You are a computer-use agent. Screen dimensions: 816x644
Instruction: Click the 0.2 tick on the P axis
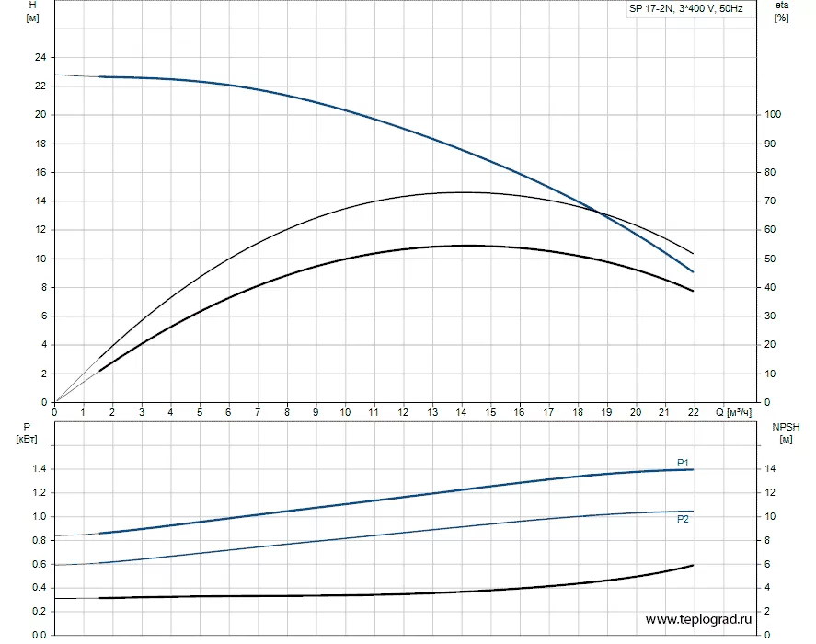pos(38,612)
